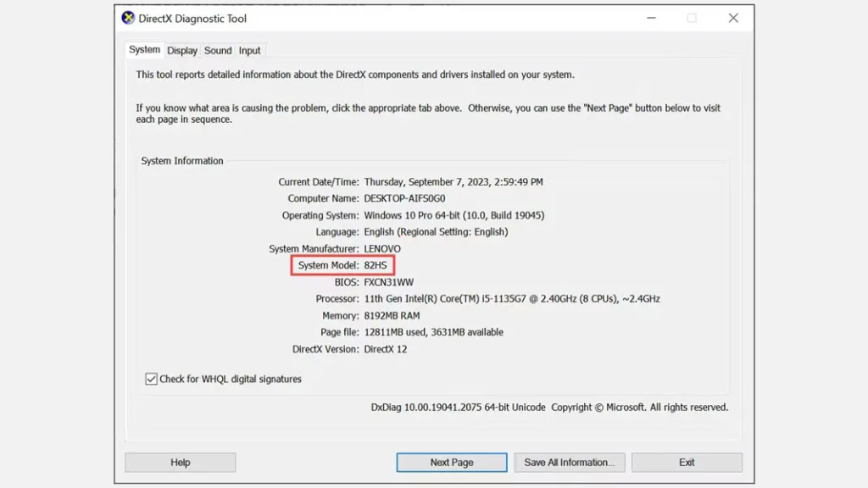Click Save All Information button
This screenshot has width=868, height=488.
569,463
